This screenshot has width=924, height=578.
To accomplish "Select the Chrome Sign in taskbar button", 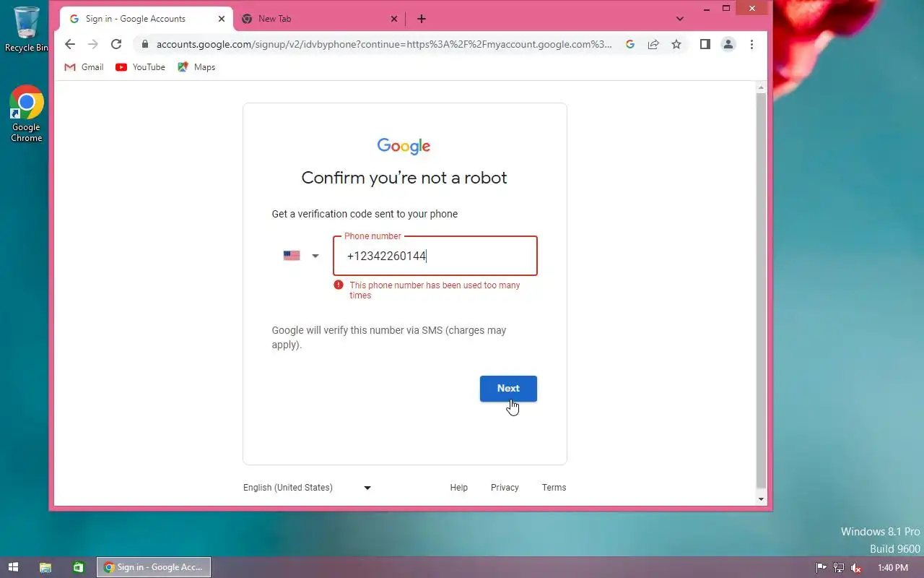I will tap(154, 567).
